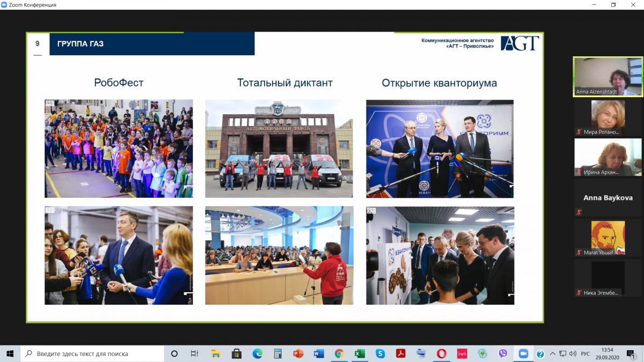
Task: Click muted mic icon on Мира Ротано
Action: 579,132
